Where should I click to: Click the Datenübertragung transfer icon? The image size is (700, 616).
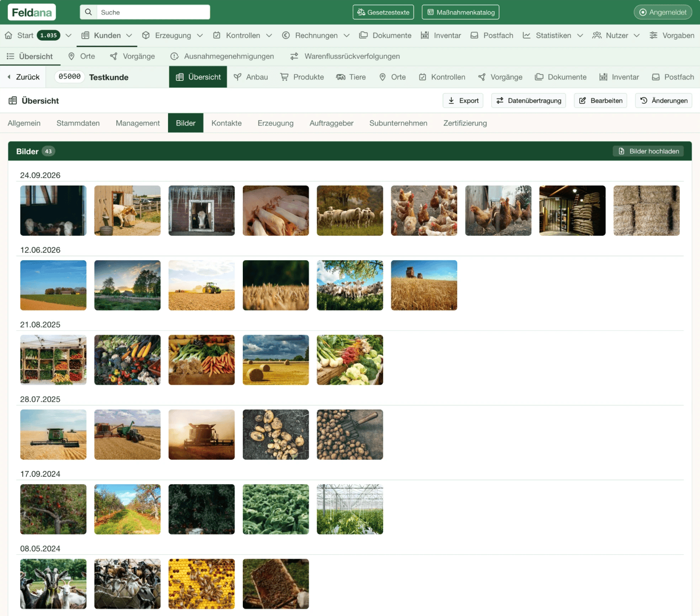pyautogui.click(x=500, y=101)
